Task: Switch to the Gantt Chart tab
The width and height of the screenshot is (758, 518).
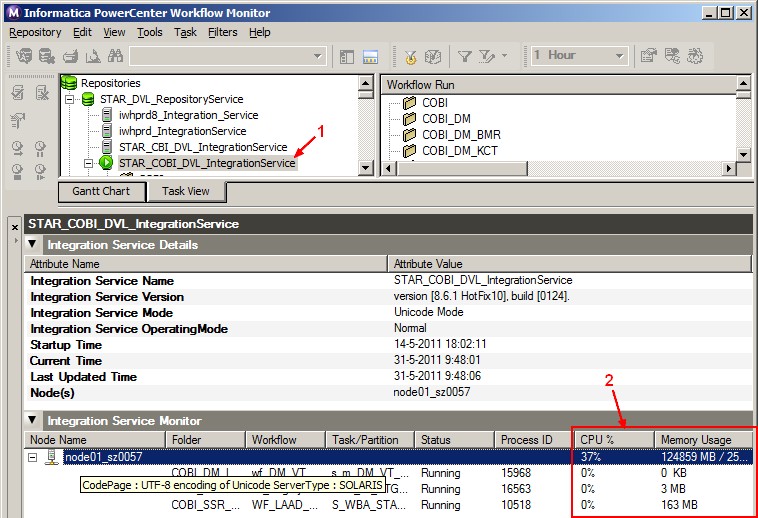Action: pos(101,191)
